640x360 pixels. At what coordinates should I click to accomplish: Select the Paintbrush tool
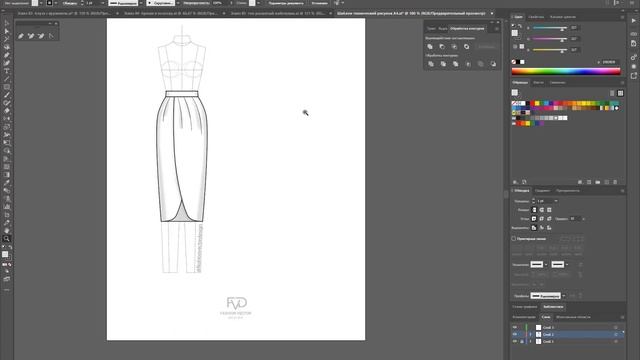click(7, 95)
